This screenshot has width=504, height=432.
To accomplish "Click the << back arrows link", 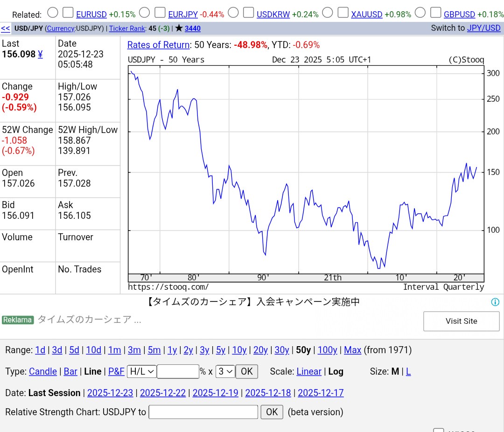I will [x=6, y=28].
